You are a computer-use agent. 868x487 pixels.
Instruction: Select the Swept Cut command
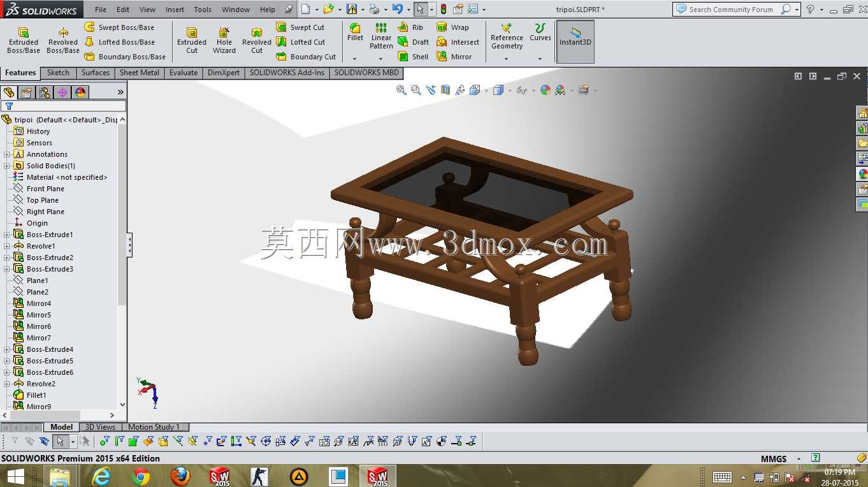[x=300, y=27]
